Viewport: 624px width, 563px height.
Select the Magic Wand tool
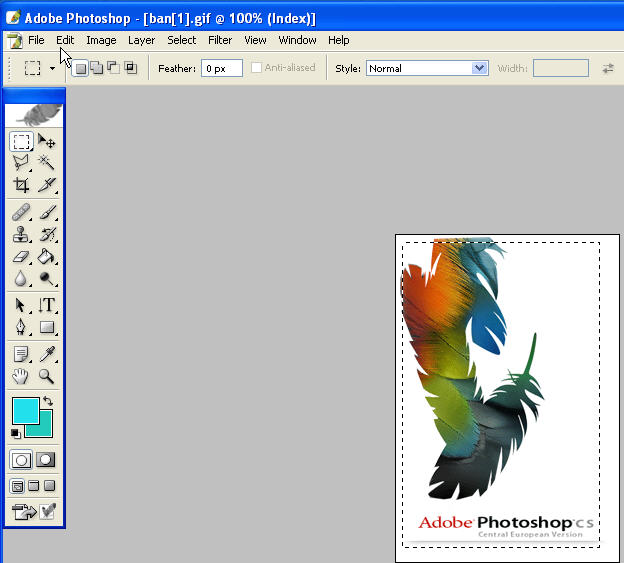(x=46, y=163)
